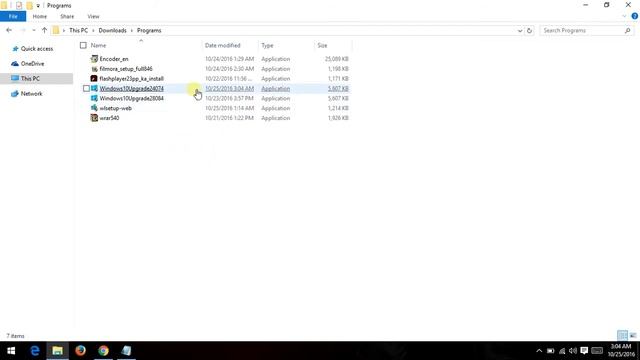This screenshot has height=360, width=640.
Task: Open the network status tray icon
Action: (562, 351)
